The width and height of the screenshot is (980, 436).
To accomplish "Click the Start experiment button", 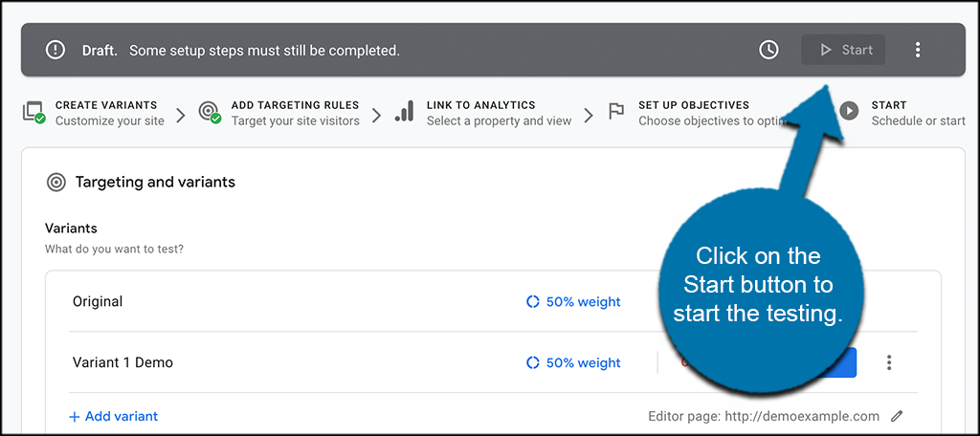I will (x=843, y=50).
